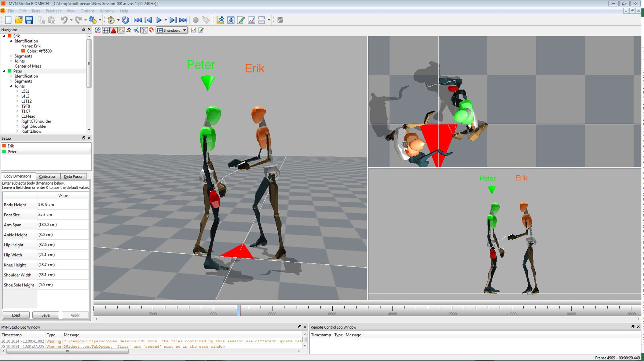Screen dimensions: 644x361
Task: Select the pencil edit marker tool
Action: click(241, 20)
